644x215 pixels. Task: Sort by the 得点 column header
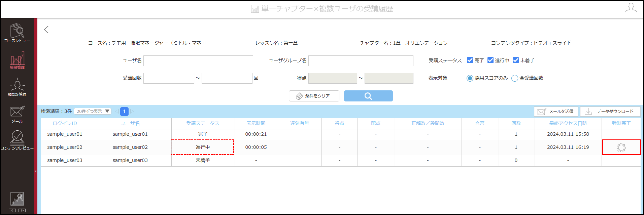point(339,123)
